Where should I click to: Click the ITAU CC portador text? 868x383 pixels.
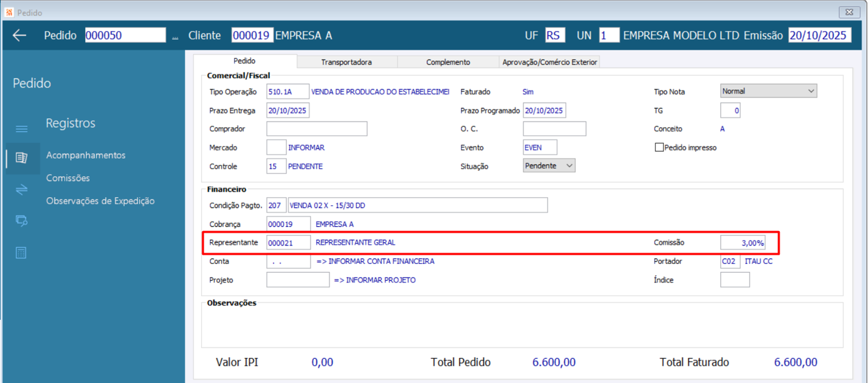(759, 262)
